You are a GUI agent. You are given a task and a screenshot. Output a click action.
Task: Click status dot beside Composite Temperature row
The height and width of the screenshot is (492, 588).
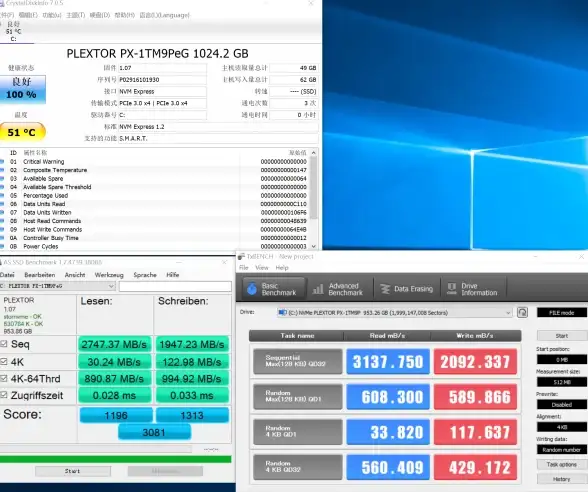(x=2, y=170)
